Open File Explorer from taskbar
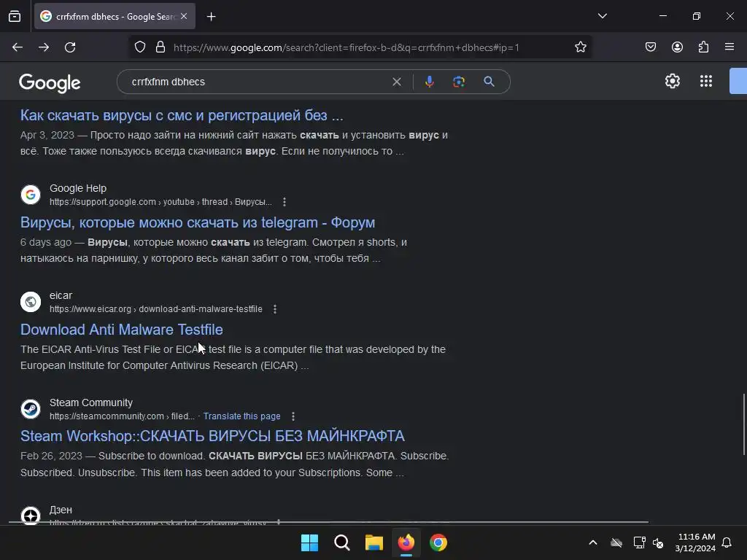The height and width of the screenshot is (560, 747). pos(374,542)
